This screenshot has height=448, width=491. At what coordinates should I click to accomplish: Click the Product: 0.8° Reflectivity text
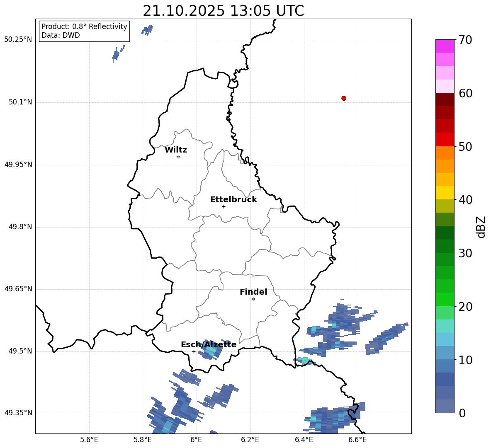pos(84,26)
